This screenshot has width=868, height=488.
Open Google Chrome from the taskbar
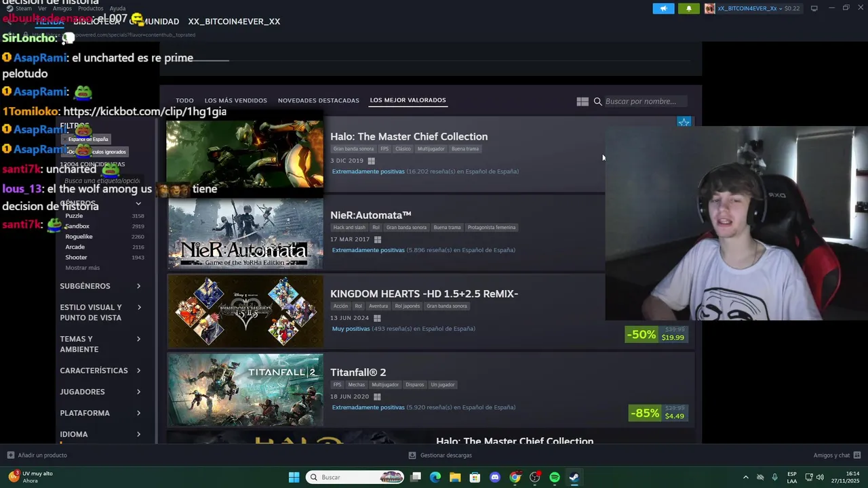tap(515, 477)
